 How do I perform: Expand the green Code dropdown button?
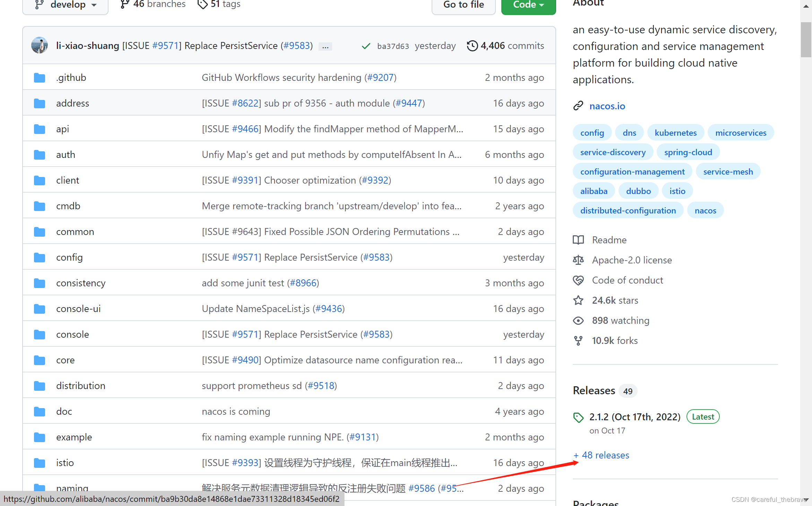(x=528, y=5)
